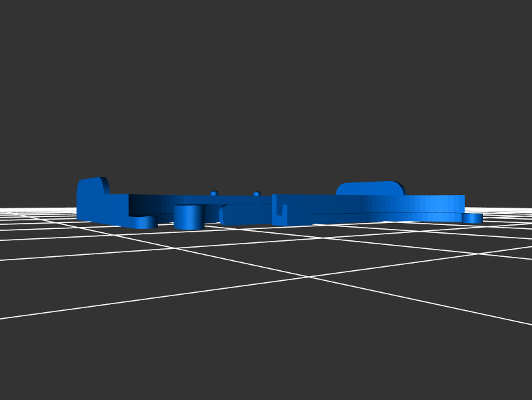Click the large cylindrical post under the model

[x=188, y=217]
